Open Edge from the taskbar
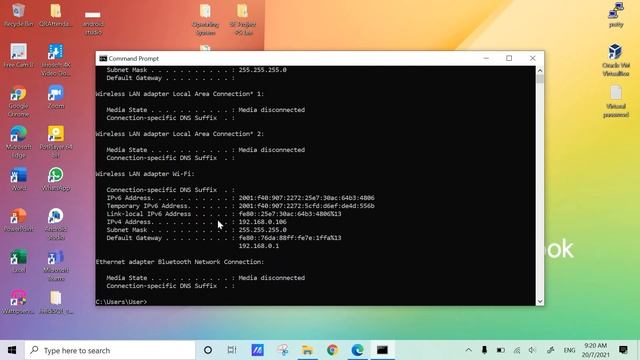This screenshot has height=360, width=640. click(357, 350)
